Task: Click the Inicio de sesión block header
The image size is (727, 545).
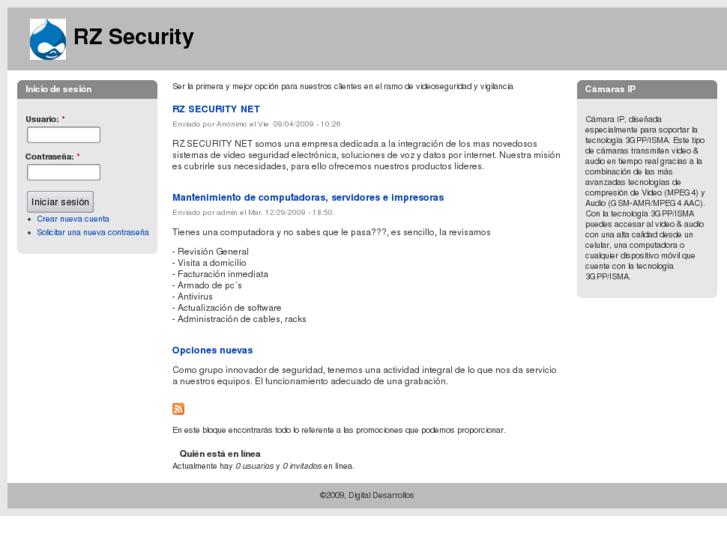Action: click(x=59, y=89)
